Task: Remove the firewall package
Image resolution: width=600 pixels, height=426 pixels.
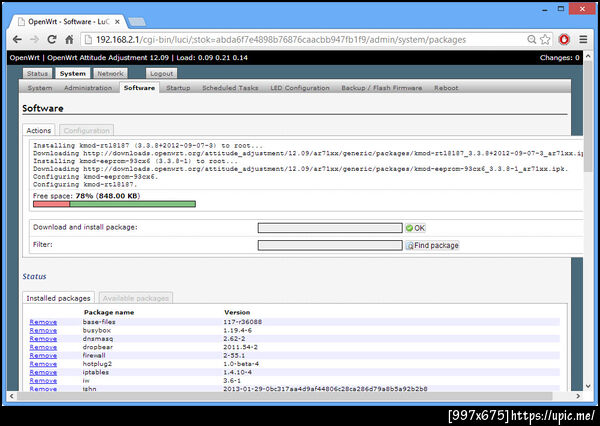Action: [43, 356]
